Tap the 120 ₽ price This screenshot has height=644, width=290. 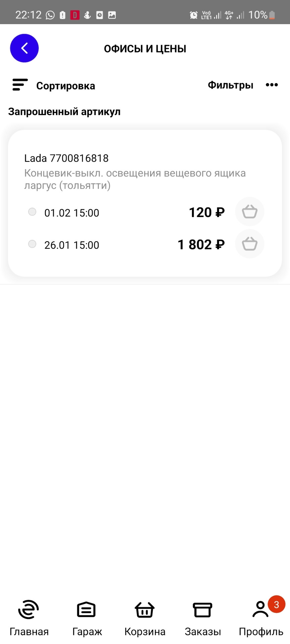(x=206, y=212)
